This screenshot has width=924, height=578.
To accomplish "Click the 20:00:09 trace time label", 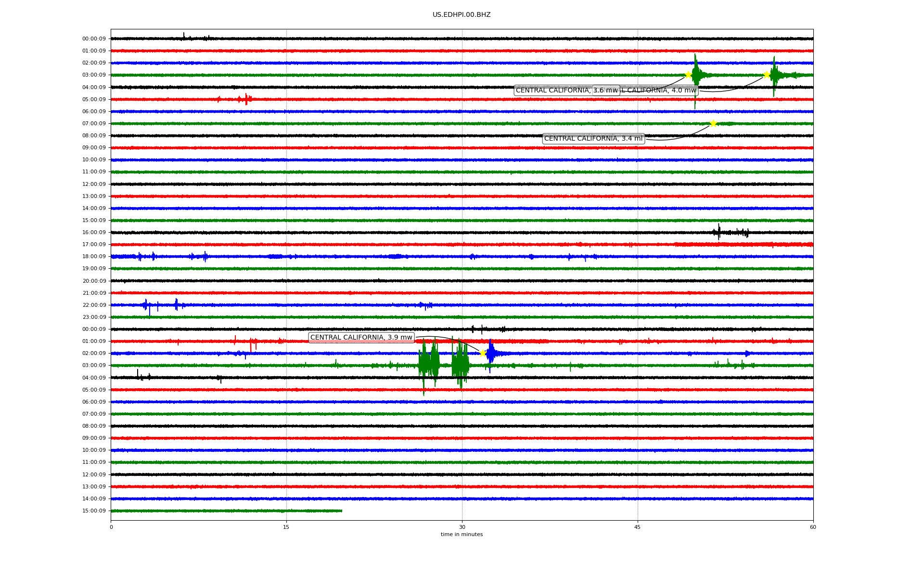I will 94,281.
